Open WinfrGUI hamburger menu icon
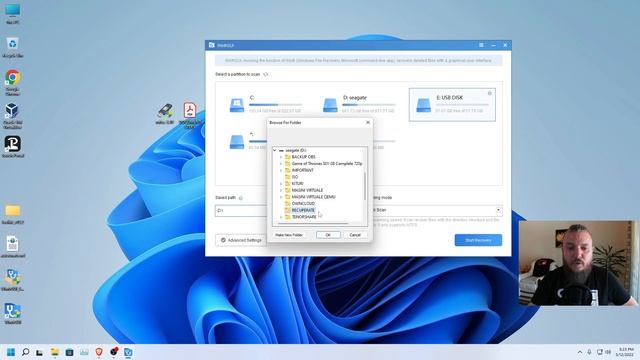The height and width of the screenshot is (360, 640). point(481,45)
